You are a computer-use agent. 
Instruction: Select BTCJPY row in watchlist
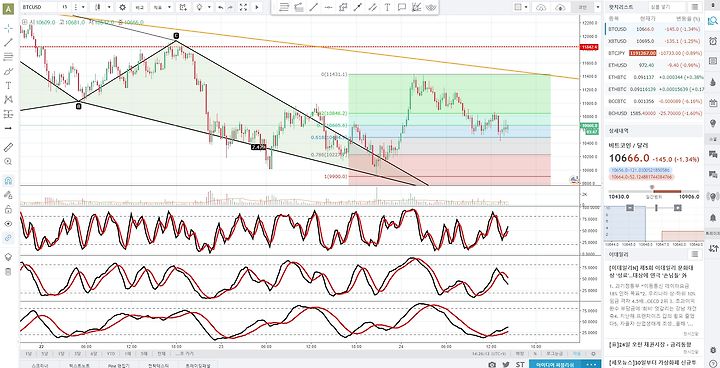tap(654, 53)
